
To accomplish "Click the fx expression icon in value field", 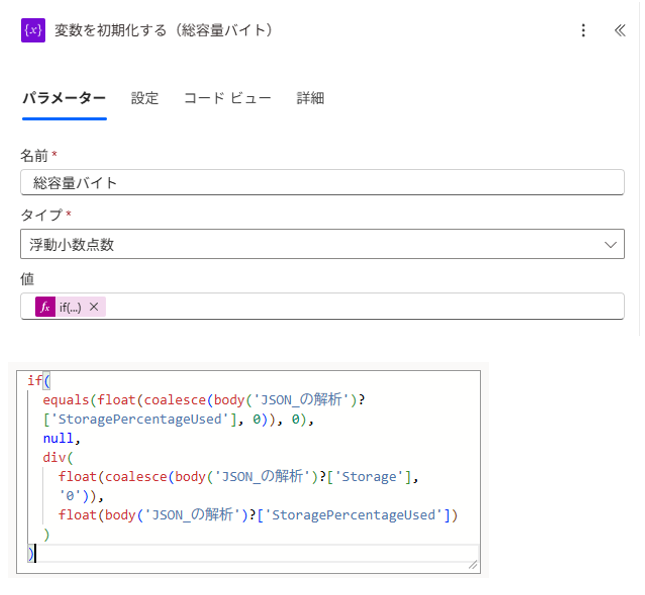I will (45, 307).
